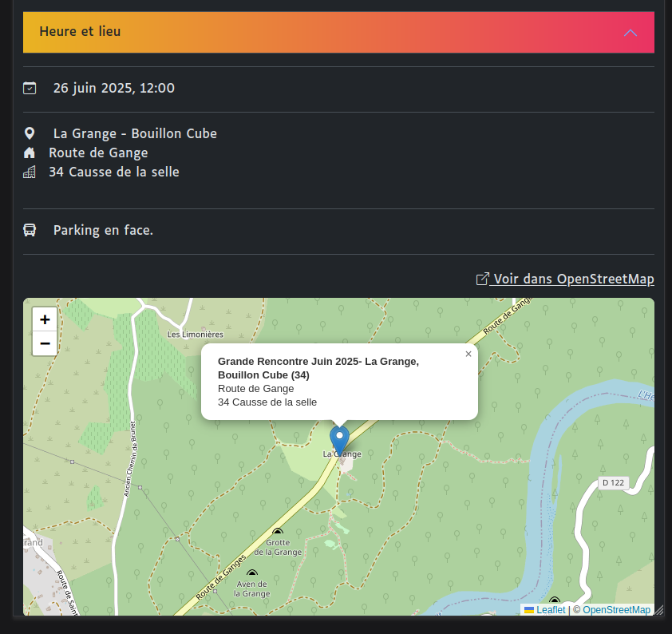Click the D 122 road label

613,482
